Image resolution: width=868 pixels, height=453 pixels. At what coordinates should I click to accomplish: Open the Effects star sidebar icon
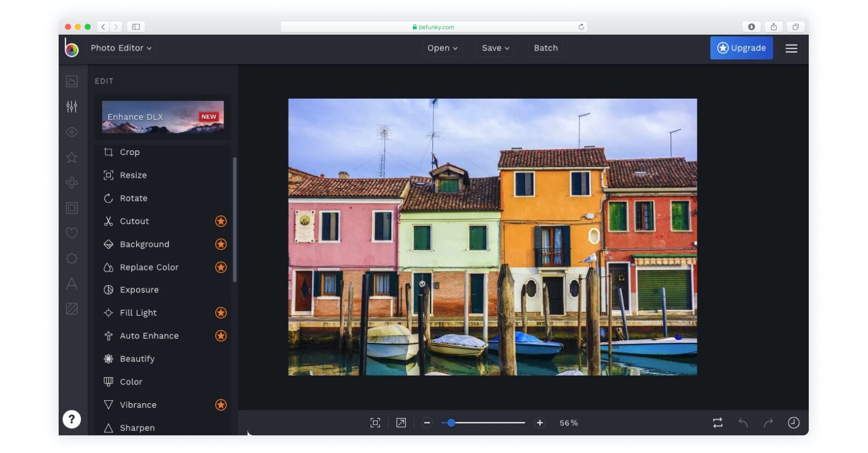[x=72, y=157]
